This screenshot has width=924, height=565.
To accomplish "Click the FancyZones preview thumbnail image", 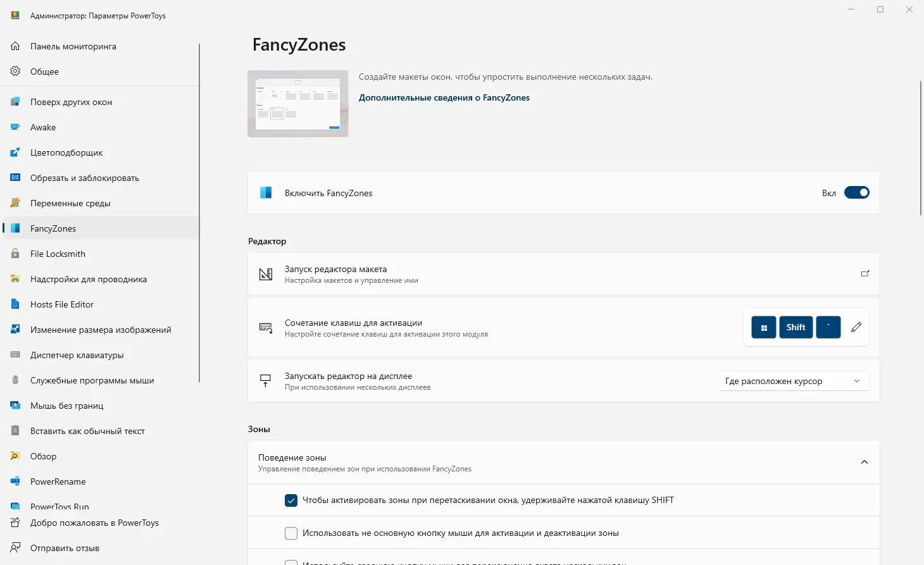I will click(298, 104).
